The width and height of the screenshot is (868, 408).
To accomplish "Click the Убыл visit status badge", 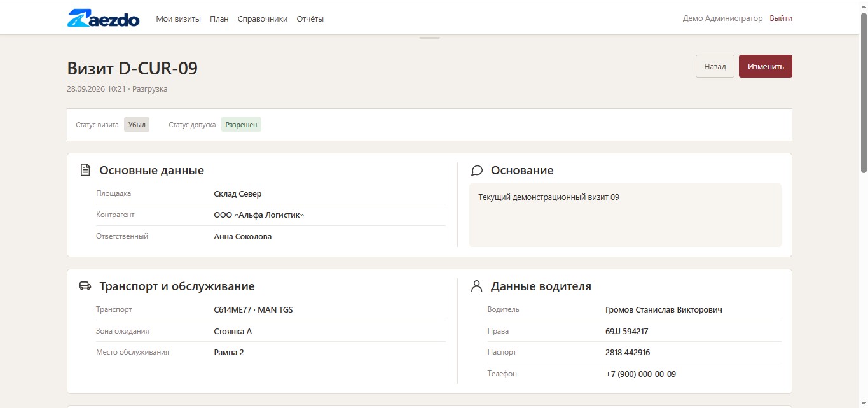I will [x=137, y=125].
